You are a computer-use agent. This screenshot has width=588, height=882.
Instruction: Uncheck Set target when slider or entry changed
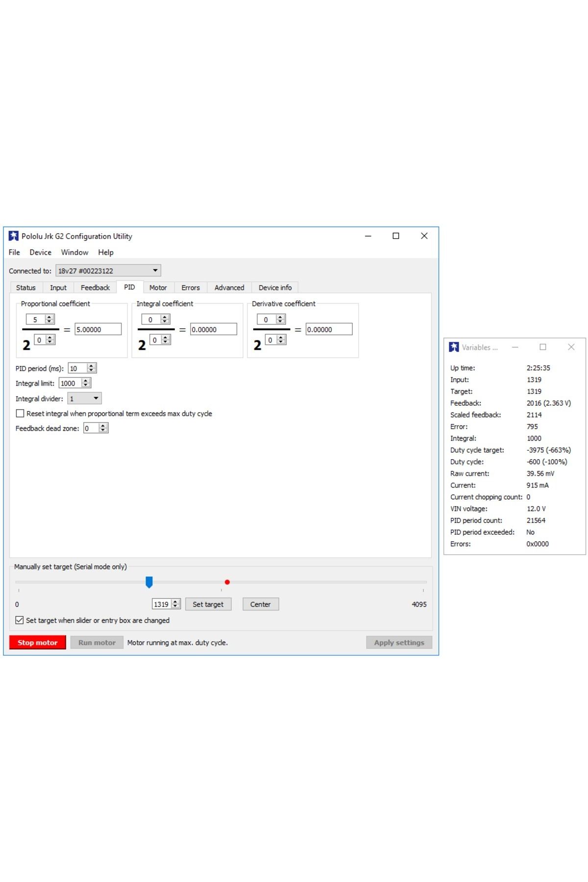[x=20, y=620]
